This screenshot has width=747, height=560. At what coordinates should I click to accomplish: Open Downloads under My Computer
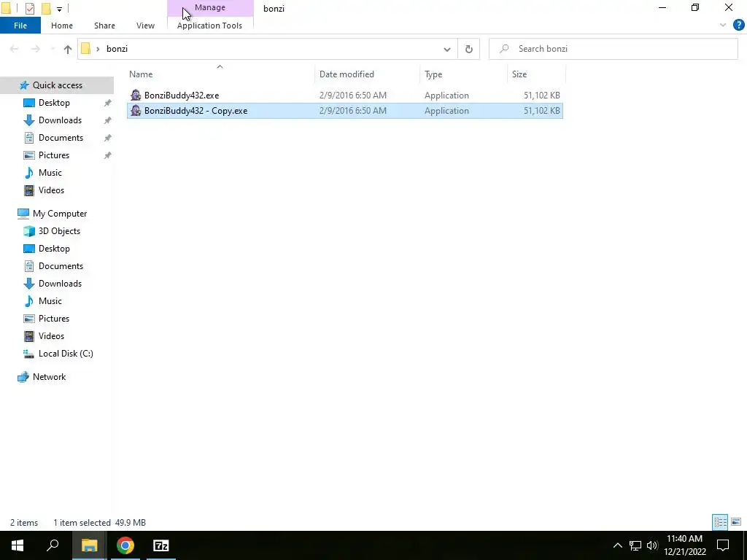pyautogui.click(x=60, y=284)
